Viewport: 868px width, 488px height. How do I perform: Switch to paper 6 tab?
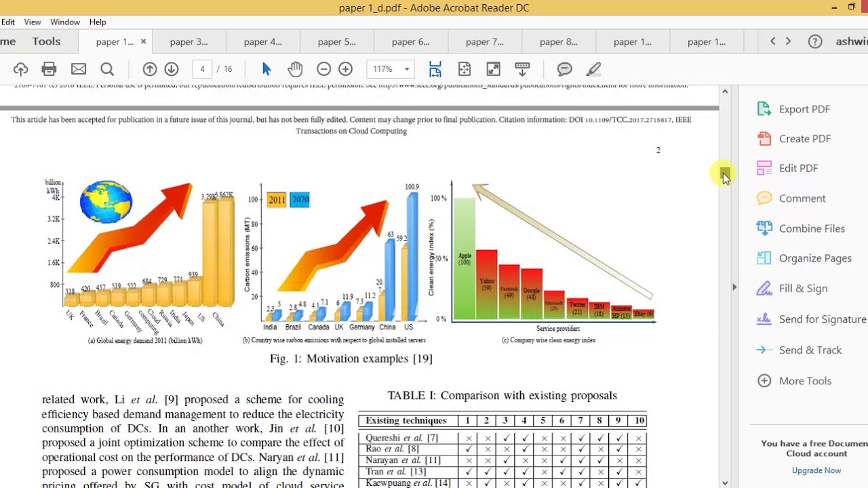[x=411, y=42]
